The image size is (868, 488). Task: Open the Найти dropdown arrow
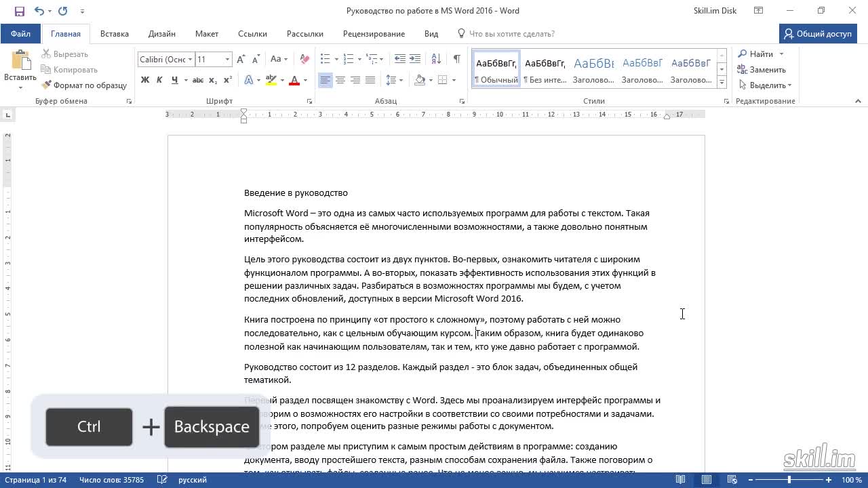coord(781,54)
